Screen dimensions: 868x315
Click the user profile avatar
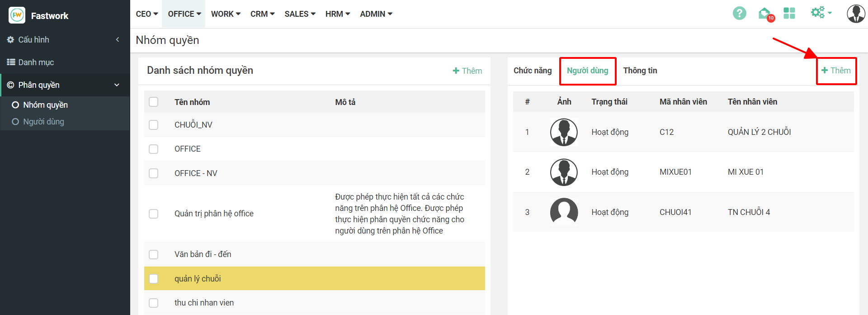click(855, 14)
